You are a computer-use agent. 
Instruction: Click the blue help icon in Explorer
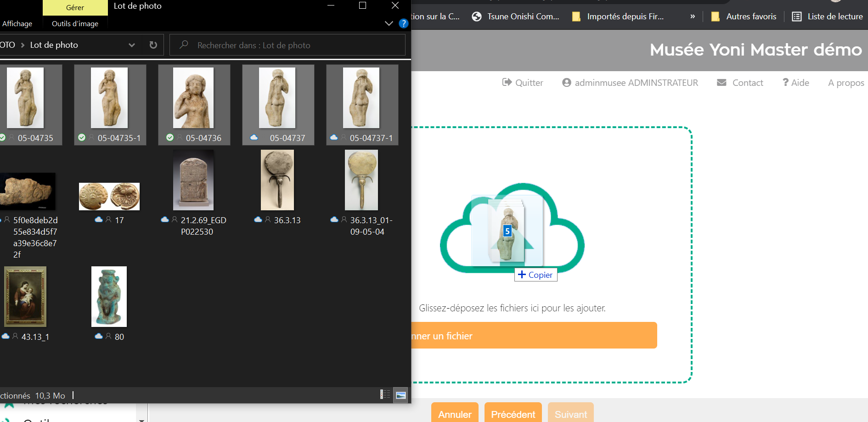(403, 23)
